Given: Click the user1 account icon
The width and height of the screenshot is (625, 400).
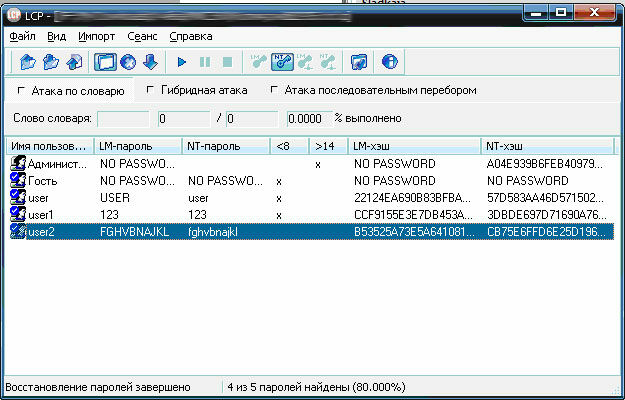Looking at the screenshot, I should (x=18, y=215).
